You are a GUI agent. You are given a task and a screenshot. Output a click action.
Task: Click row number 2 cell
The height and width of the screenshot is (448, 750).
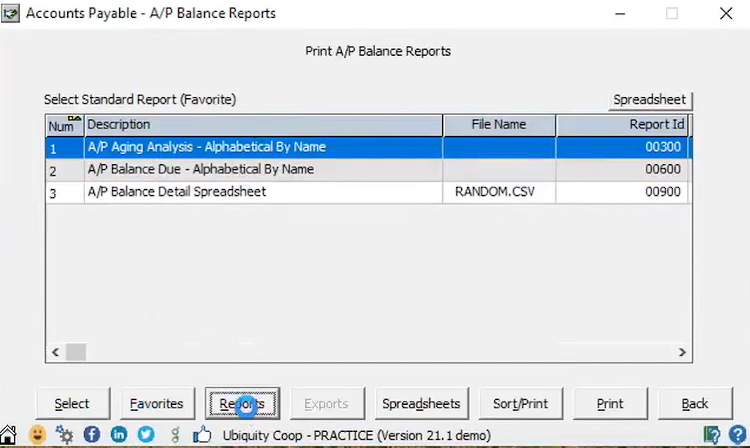pos(65,170)
